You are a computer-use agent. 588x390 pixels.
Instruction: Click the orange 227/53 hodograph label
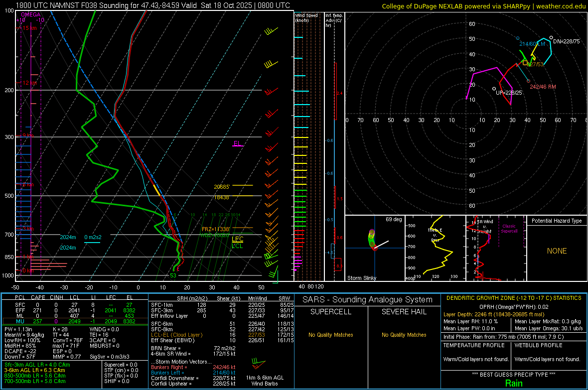tap(536, 64)
